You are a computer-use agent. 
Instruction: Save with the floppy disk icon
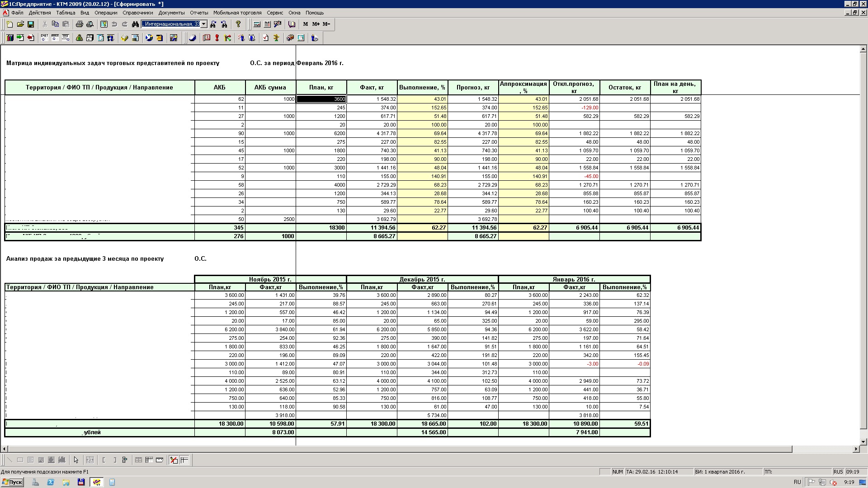click(31, 24)
